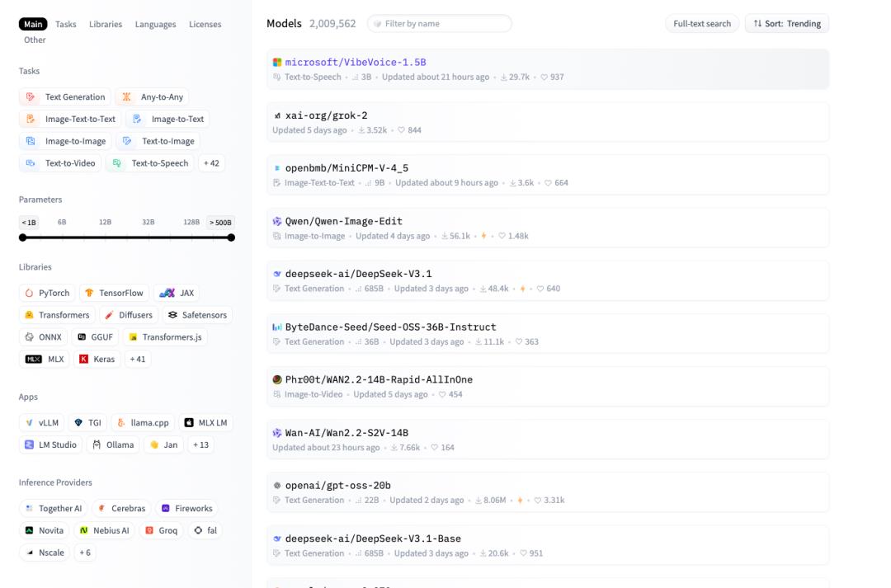Filter by Together AI provider
Image resolution: width=891 pixels, height=588 pixels.
point(54,509)
